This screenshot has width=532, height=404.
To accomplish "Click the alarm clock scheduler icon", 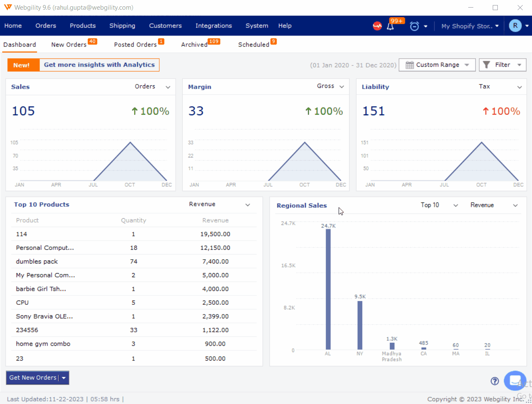I will tap(415, 26).
